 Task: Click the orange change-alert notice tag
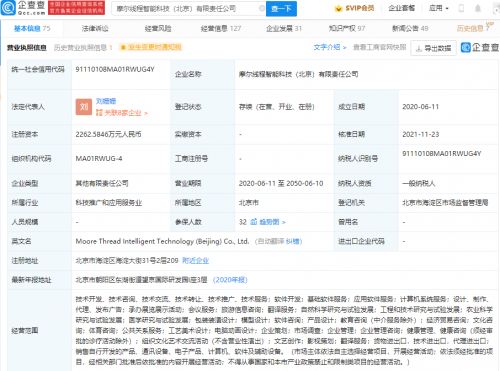(151, 47)
